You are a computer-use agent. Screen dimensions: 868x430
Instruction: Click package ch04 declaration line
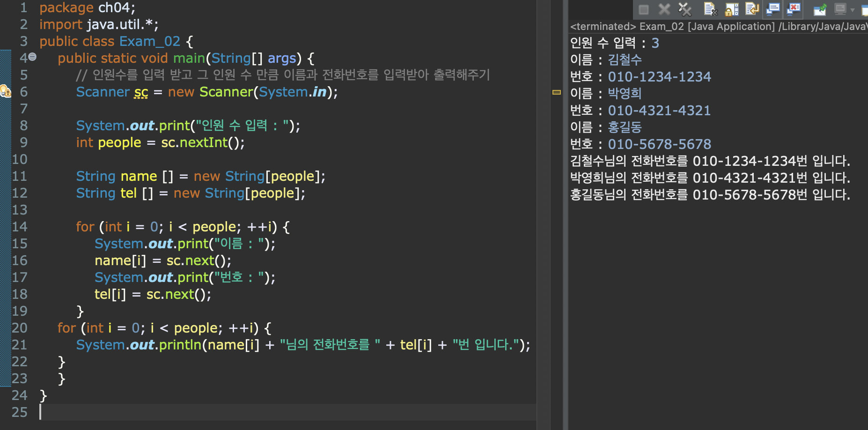pyautogui.click(x=87, y=7)
